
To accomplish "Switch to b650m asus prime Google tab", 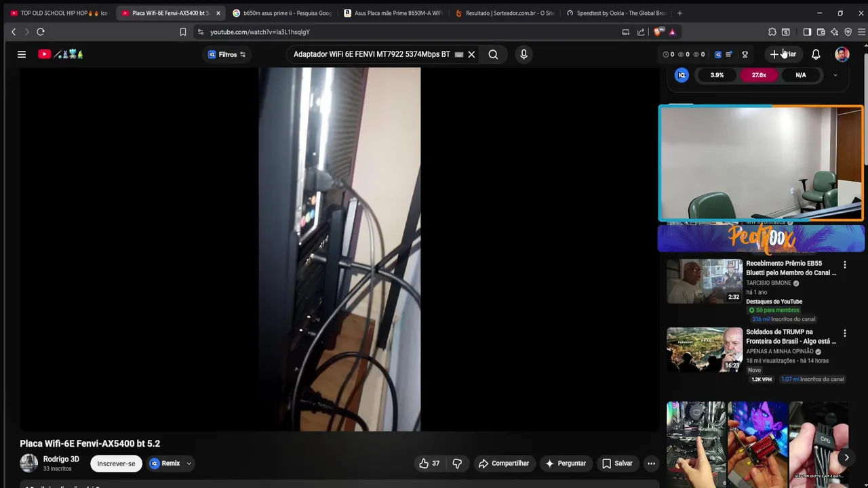I will 281,13.
